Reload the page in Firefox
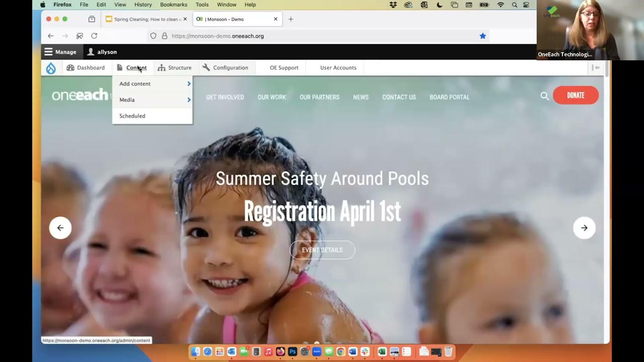The height and width of the screenshot is (362, 644). (x=94, y=36)
